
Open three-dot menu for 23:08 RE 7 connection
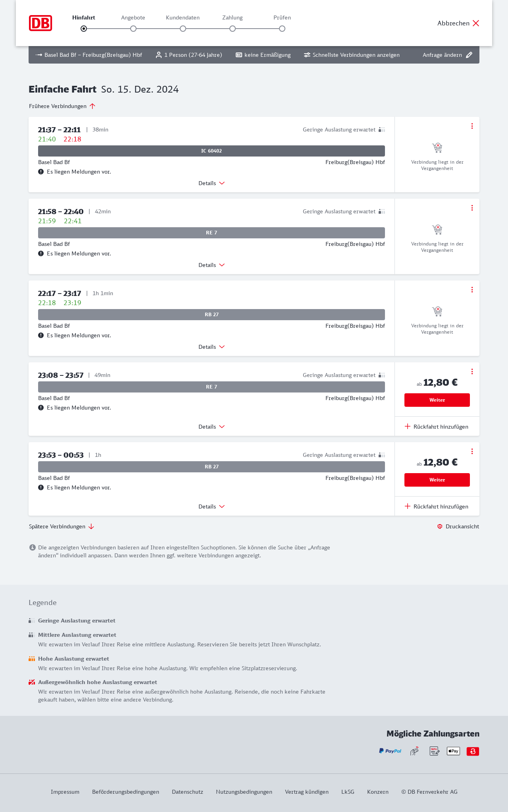click(x=472, y=371)
